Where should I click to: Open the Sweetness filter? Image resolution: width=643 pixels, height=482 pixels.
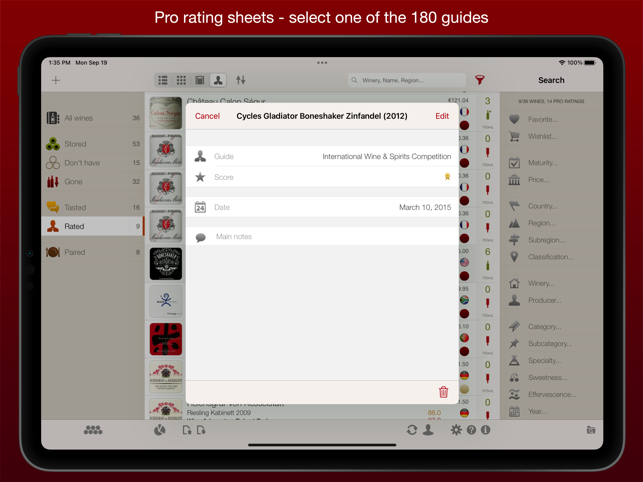[551, 377]
